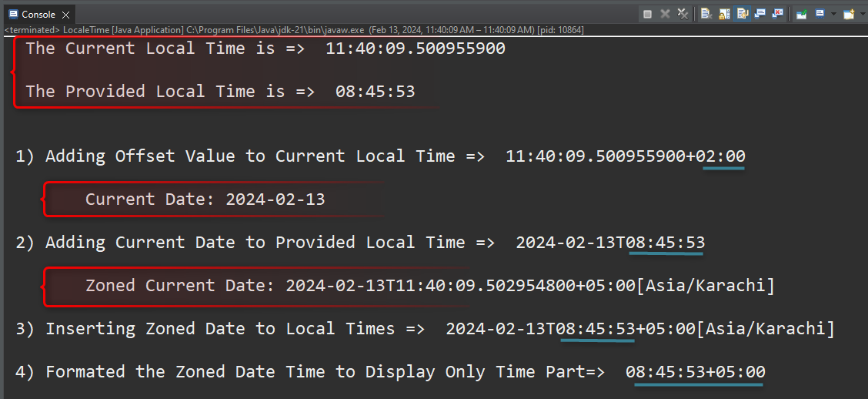The width and height of the screenshot is (868, 399).
Task: Click the Display Selected Console monitor icon
Action: point(820,14)
